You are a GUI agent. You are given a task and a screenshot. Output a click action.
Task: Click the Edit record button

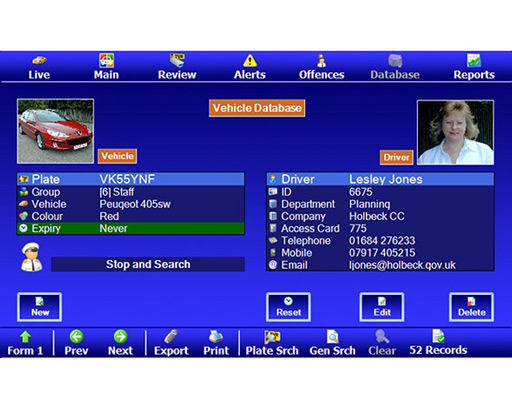382,307
